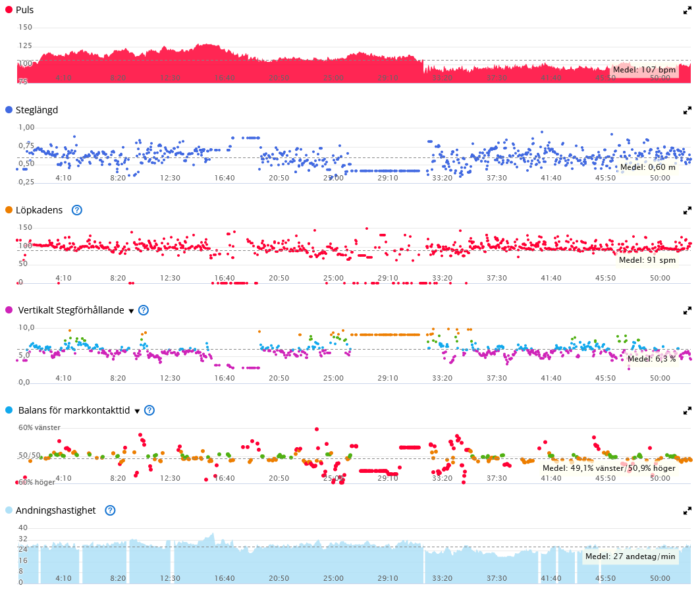Click 12:30 tick on the Puls chart
Screen dimensions: 700x594
pos(170,78)
